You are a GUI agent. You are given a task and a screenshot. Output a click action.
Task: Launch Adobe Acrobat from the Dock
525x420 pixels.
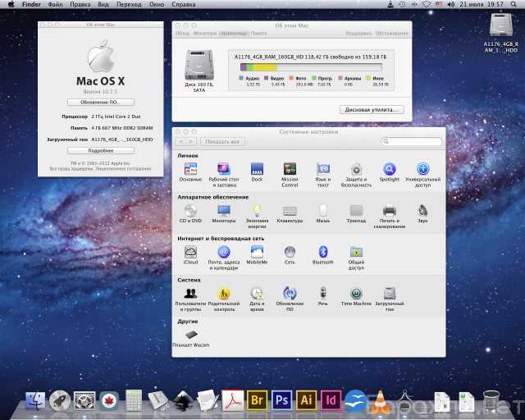tap(232, 400)
